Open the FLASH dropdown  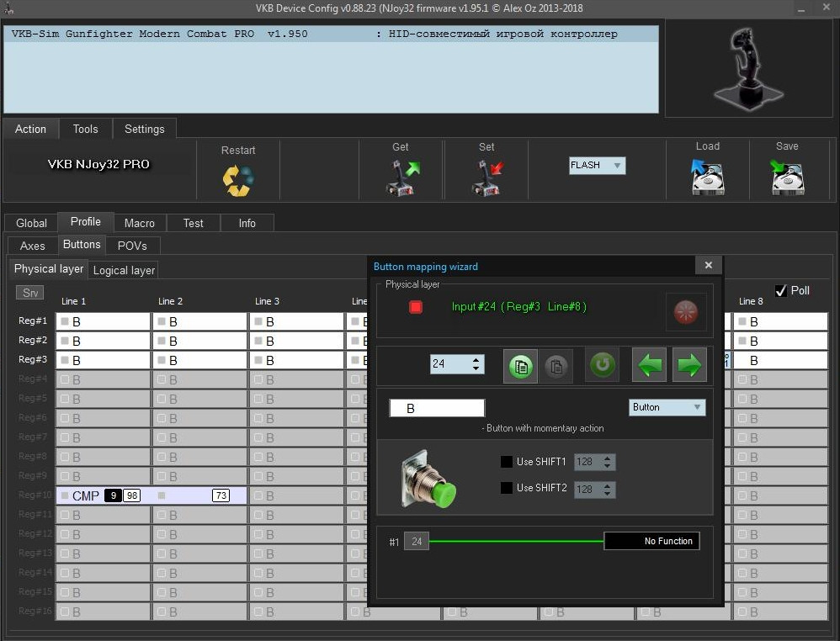pyautogui.click(x=597, y=166)
